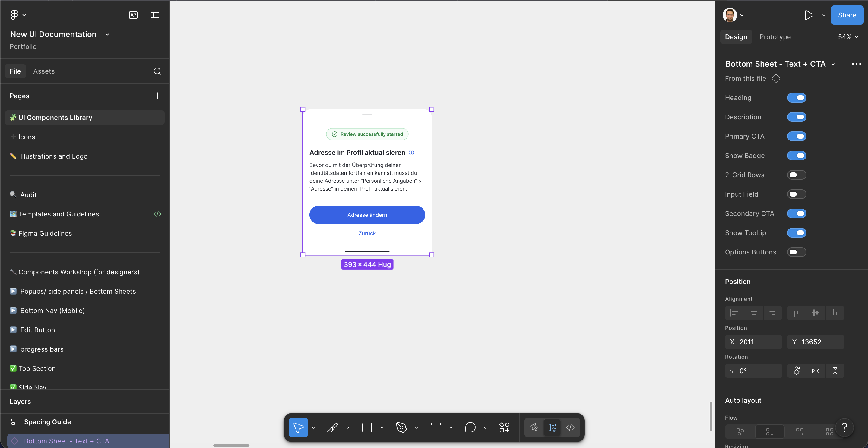
Task: Select the Text tool
Action: [x=436, y=427]
